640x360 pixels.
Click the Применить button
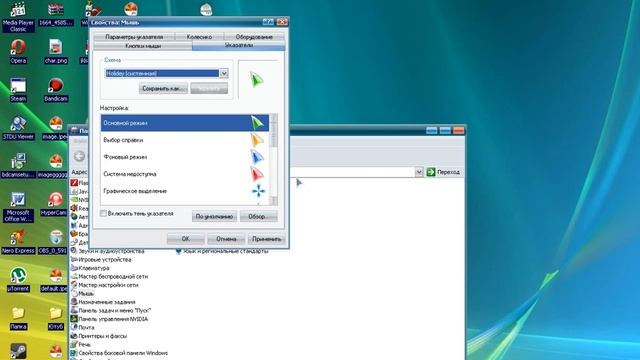coord(267,239)
